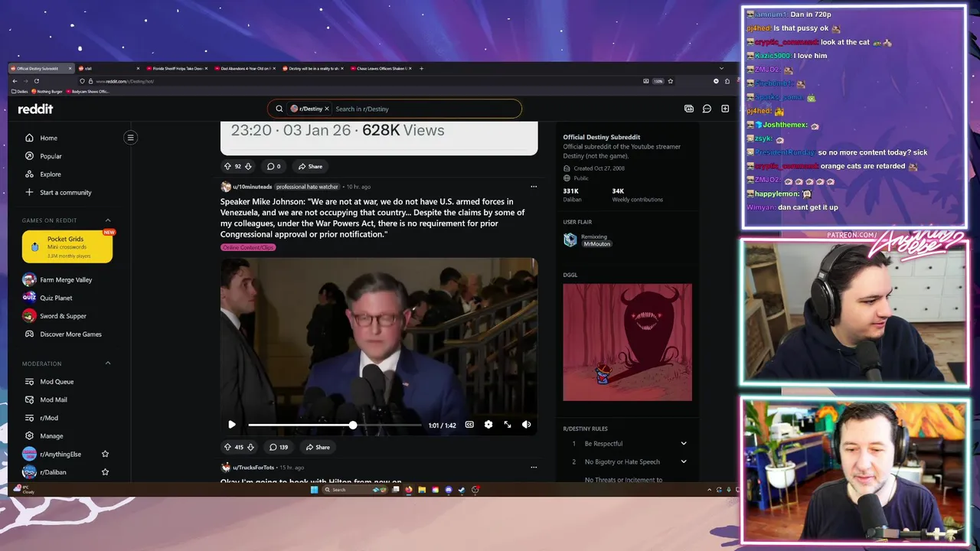This screenshot has width=980, height=551.
Task: Open Nothing Burger bookmark
Action: click(46, 91)
